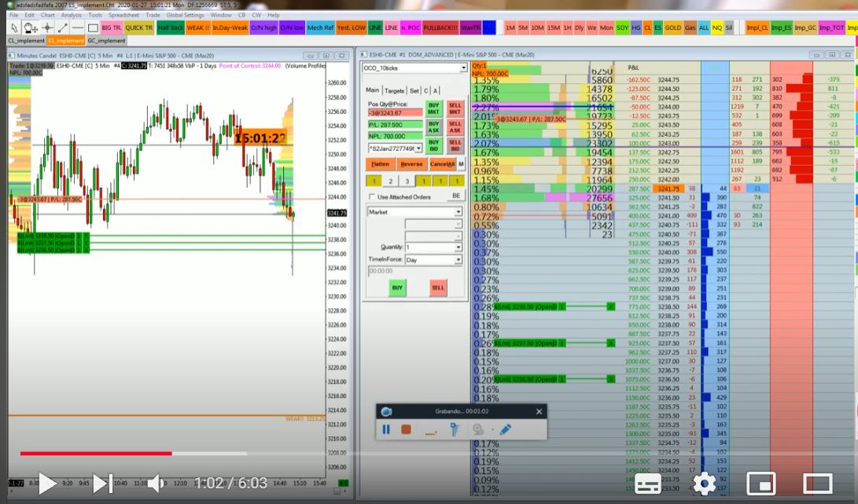Open the Trade menu

[153, 15]
